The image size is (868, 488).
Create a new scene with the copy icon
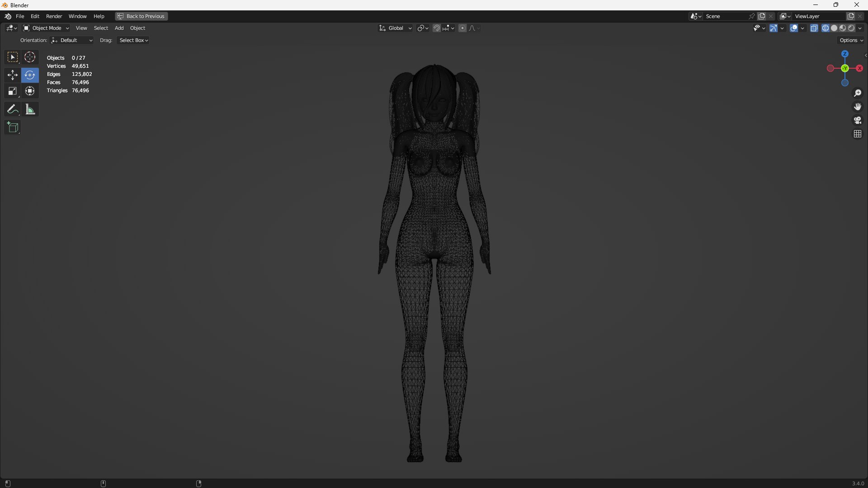pos(762,16)
